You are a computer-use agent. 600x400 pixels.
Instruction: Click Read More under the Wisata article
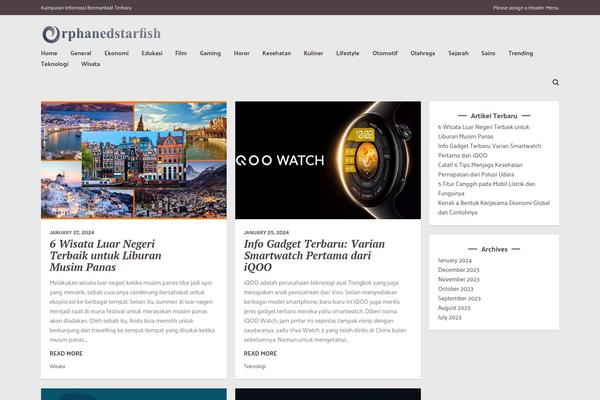(x=66, y=353)
